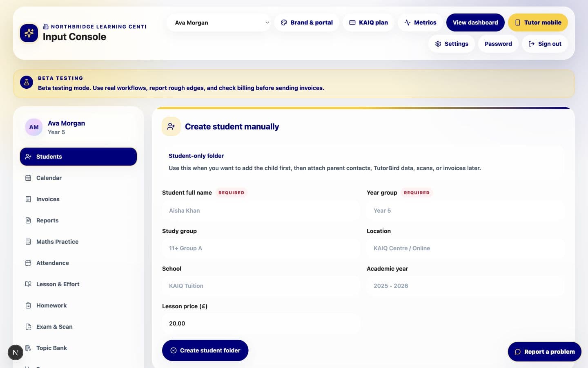The image size is (588, 368).
Task: Go to Attendance in the sidebar
Action: pyautogui.click(x=78, y=263)
